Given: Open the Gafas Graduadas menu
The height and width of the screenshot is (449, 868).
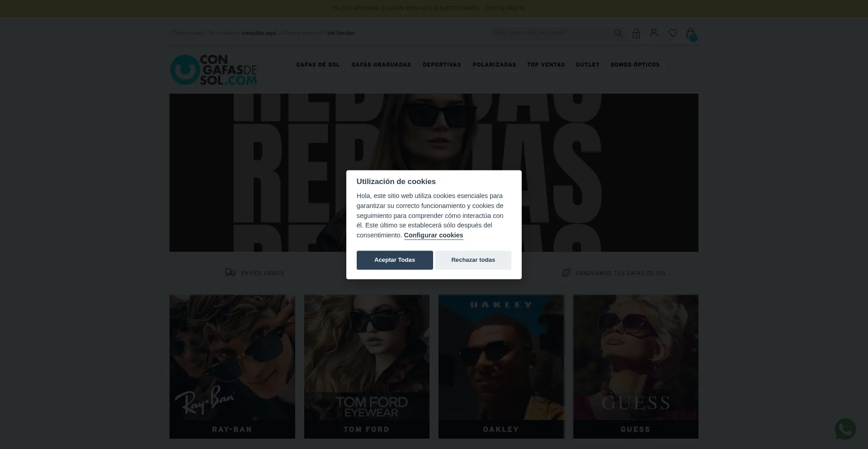Looking at the screenshot, I should (381, 65).
